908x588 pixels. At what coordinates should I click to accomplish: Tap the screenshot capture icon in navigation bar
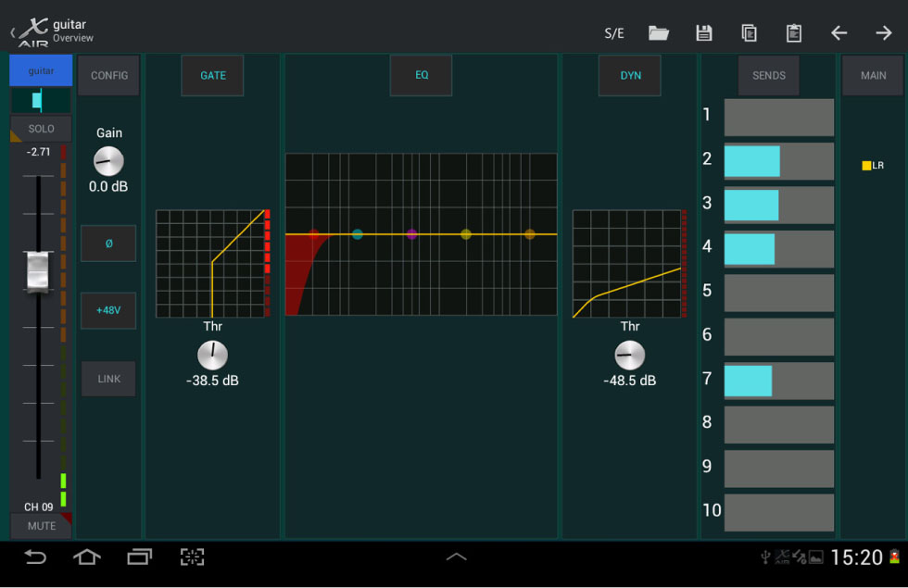tap(192, 557)
